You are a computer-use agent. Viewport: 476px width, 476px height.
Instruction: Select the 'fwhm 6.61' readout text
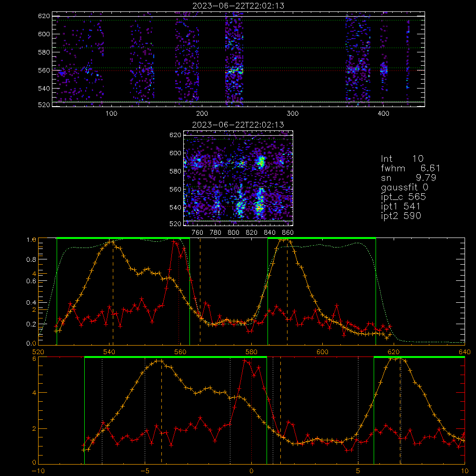pos(410,168)
